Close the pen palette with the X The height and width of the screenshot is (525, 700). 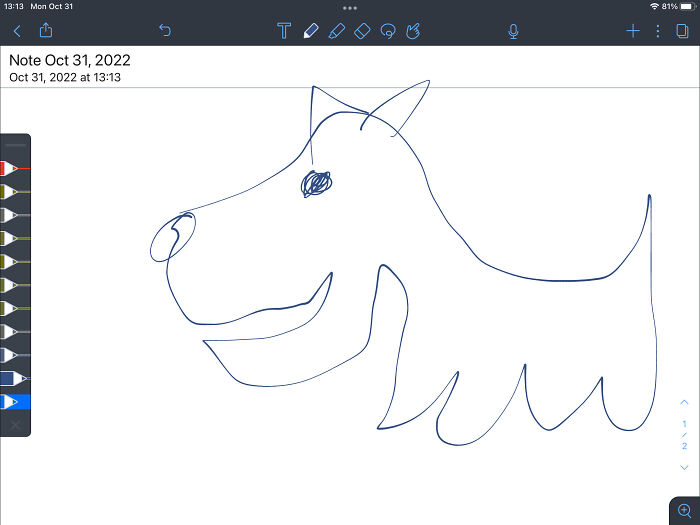(x=15, y=425)
